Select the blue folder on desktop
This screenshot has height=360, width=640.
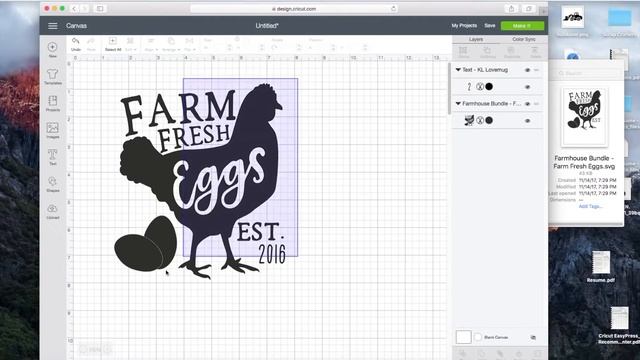point(620,19)
